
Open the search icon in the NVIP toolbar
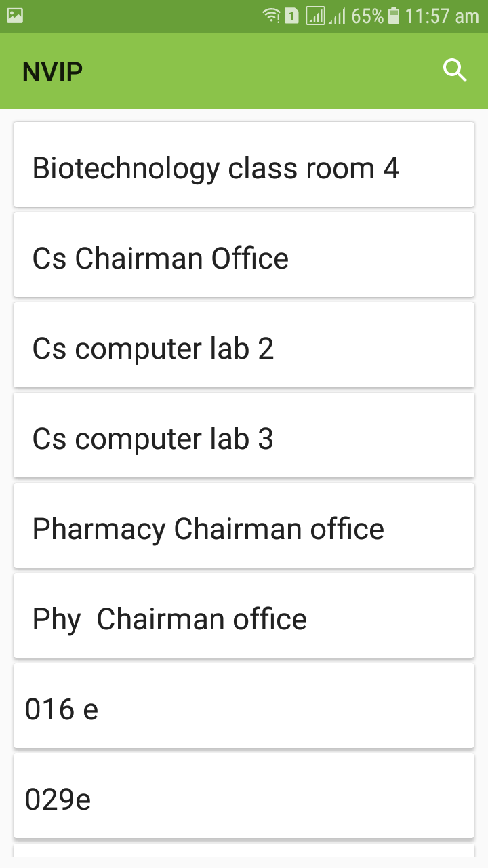pos(455,71)
